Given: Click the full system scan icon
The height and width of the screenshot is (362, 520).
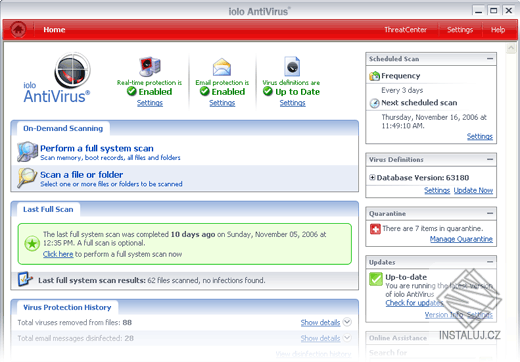Looking at the screenshot, I should pyautogui.click(x=27, y=151).
